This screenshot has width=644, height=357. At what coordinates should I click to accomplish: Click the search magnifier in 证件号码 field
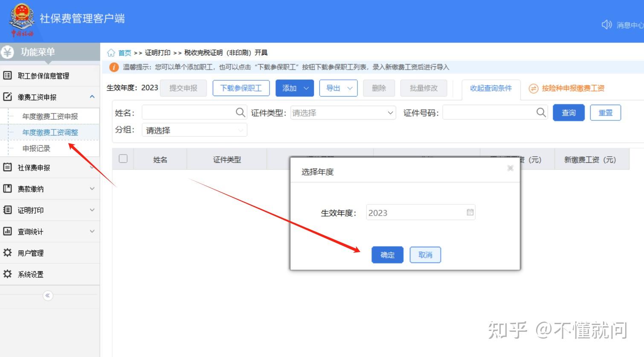[541, 112]
